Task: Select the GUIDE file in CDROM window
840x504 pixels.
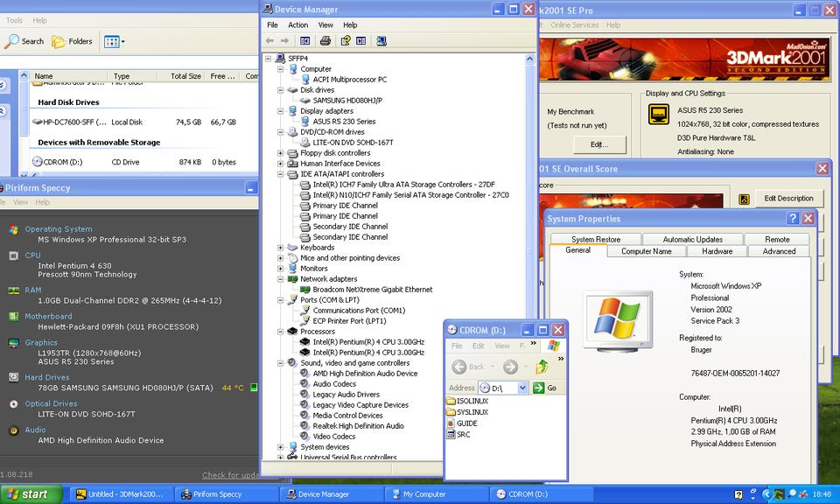Action: pyautogui.click(x=462, y=423)
